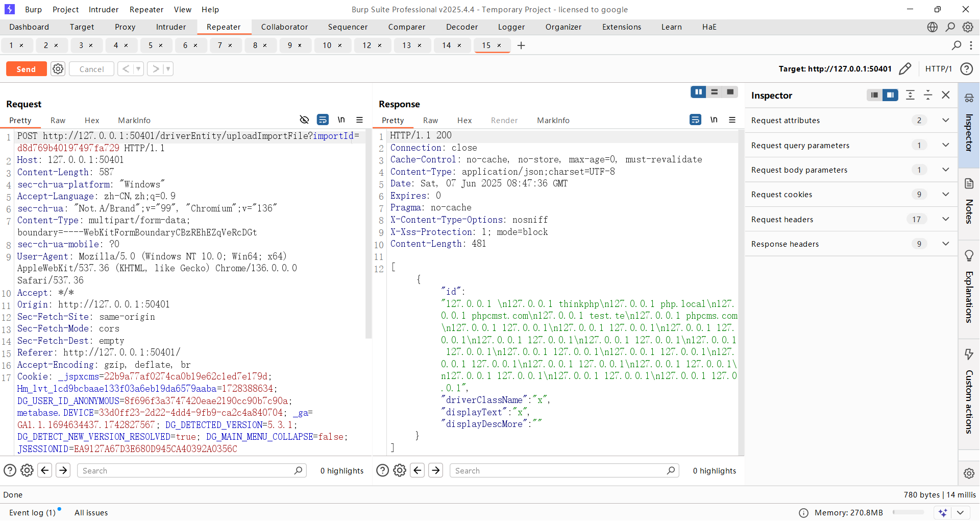Close Repeater tab 15

click(499, 45)
